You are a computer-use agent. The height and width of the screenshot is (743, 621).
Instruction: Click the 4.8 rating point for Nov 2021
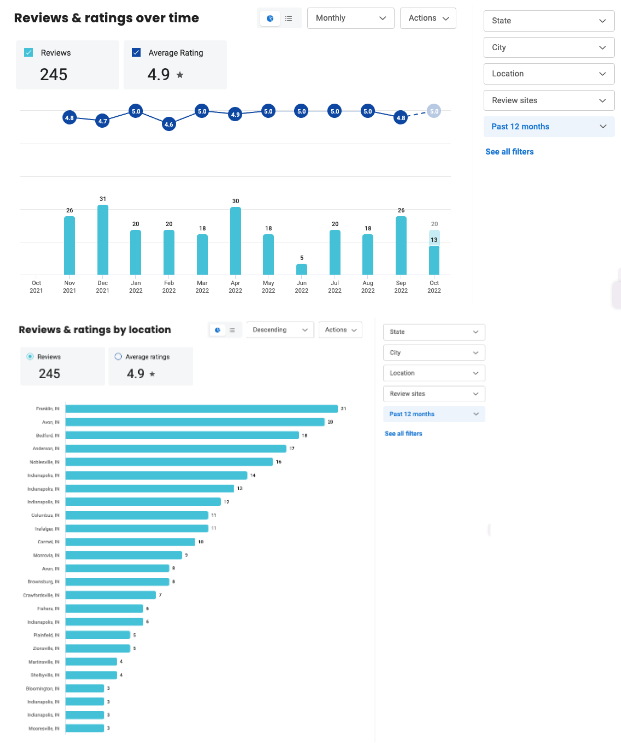(x=70, y=118)
